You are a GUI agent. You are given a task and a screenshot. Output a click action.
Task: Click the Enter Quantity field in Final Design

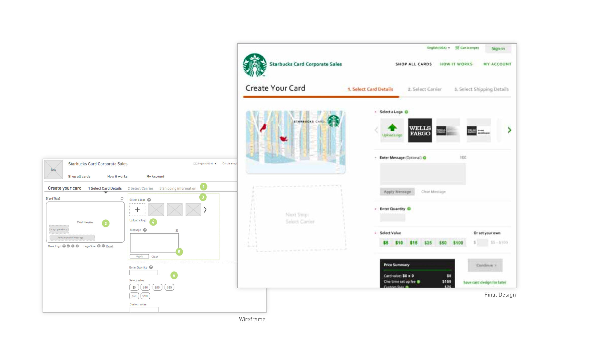click(x=393, y=218)
